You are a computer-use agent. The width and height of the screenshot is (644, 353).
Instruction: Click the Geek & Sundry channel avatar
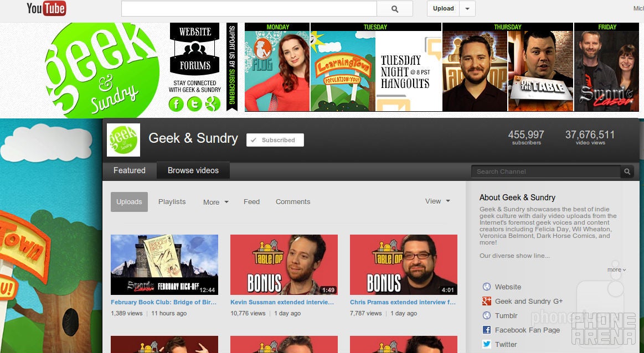123,140
